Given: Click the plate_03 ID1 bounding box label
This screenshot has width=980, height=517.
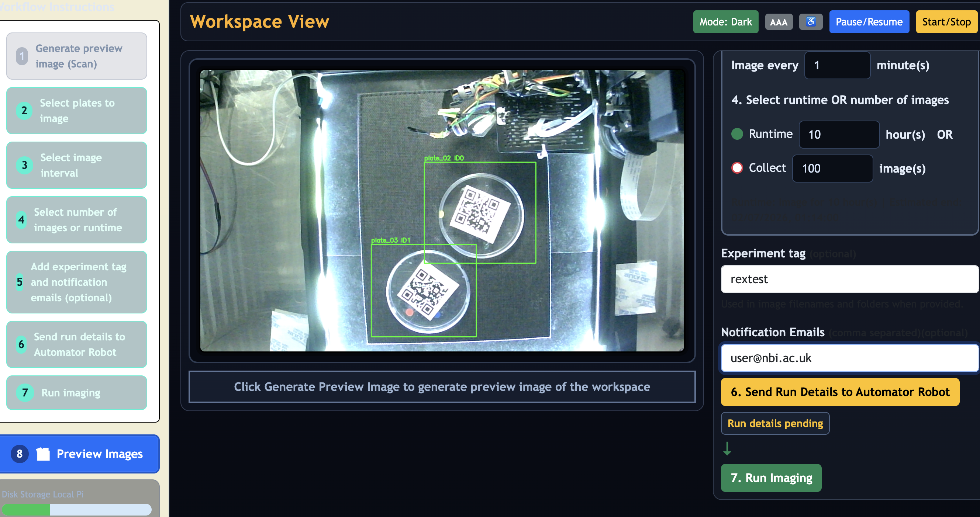Looking at the screenshot, I should (390, 240).
